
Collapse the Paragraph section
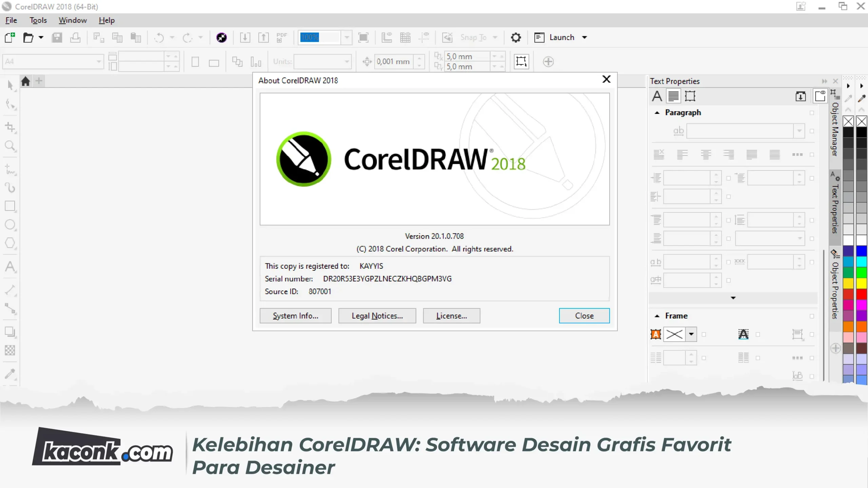point(657,113)
